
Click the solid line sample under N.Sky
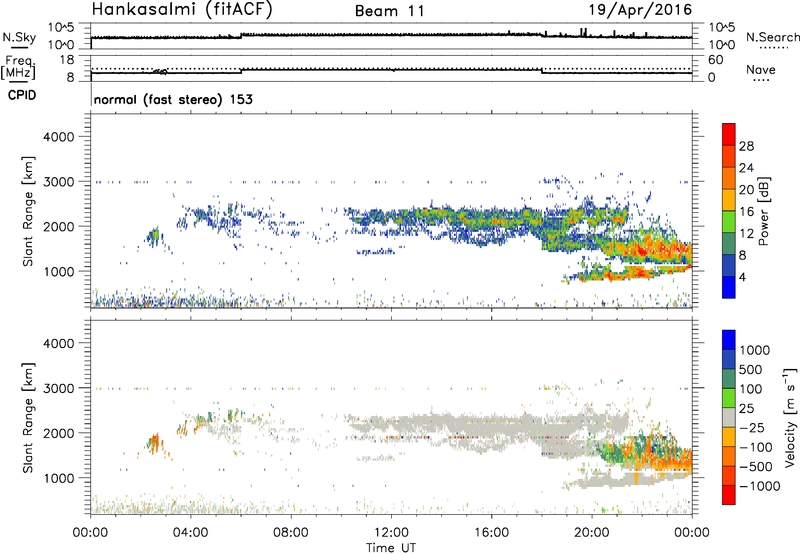point(19,48)
